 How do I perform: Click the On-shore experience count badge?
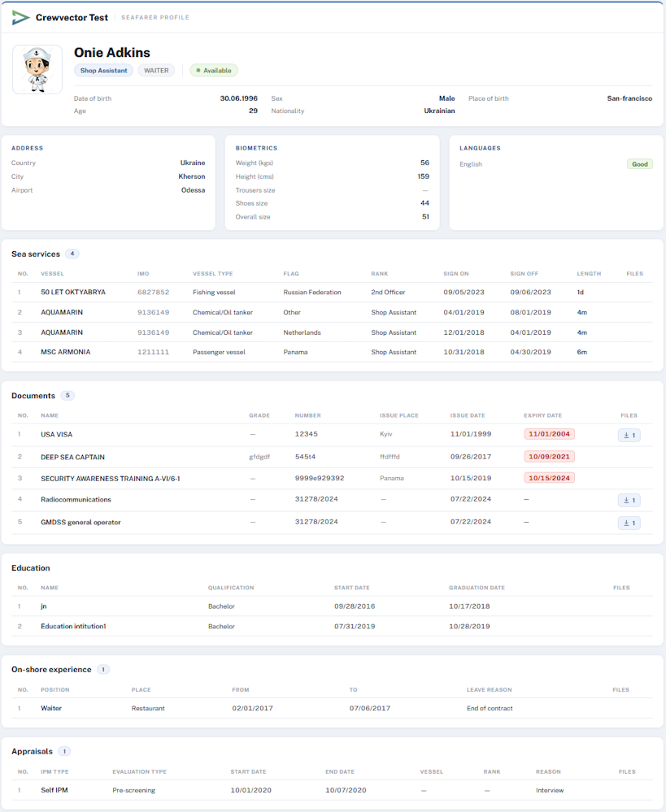pyautogui.click(x=103, y=669)
